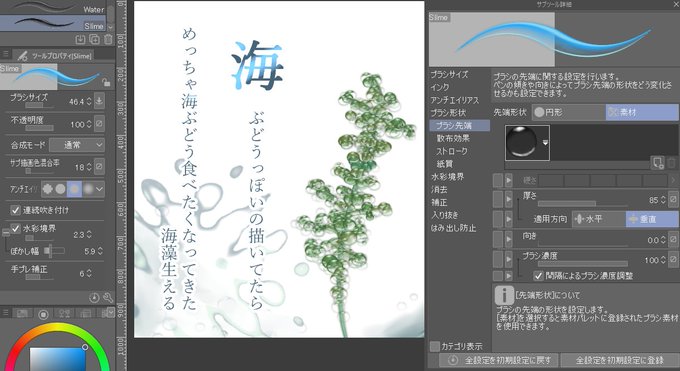680x371 pixels.
Task: Click the reset to initial settings clock icon
Action: pyautogui.click(x=94, y=298)
